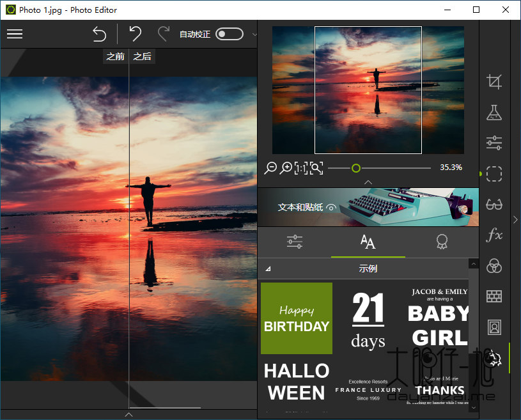Choose the Happy Birthday text sample
Screen dimensions: 521x420
coord(297,318)
